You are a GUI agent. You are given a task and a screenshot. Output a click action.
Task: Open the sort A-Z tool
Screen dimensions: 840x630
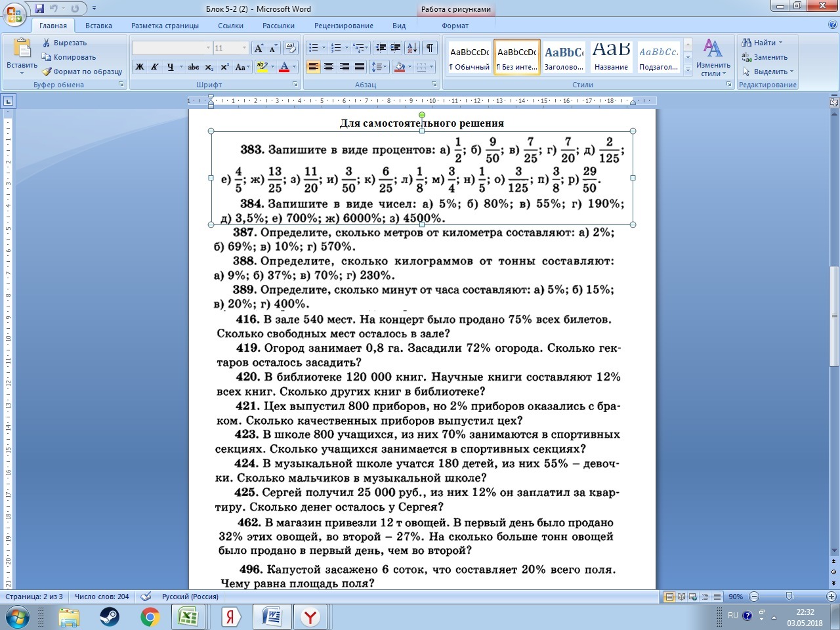412,48
